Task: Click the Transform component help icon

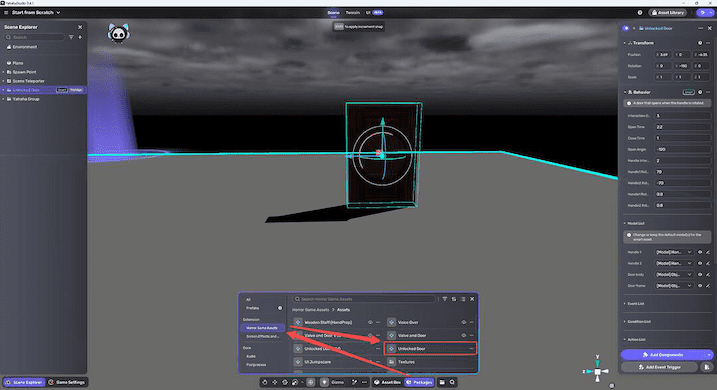Action: [x=700, y=43]
